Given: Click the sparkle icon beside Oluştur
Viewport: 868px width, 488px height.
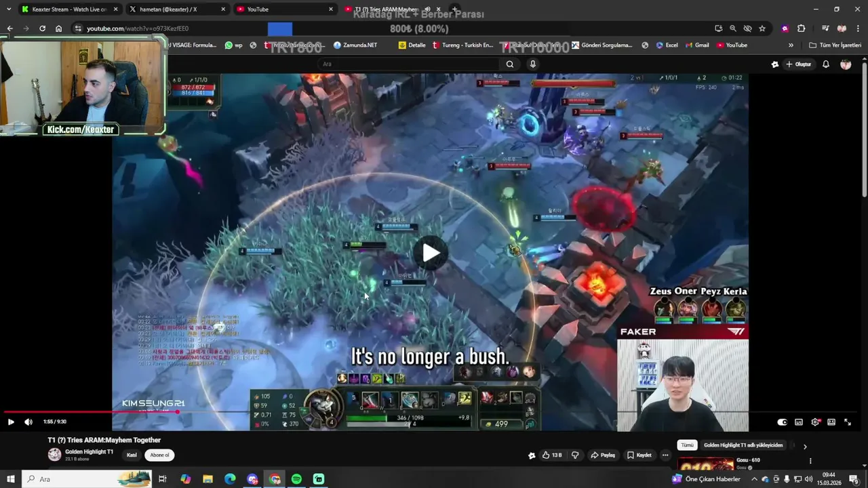Looking at the screenshot, I should (775, 64).
